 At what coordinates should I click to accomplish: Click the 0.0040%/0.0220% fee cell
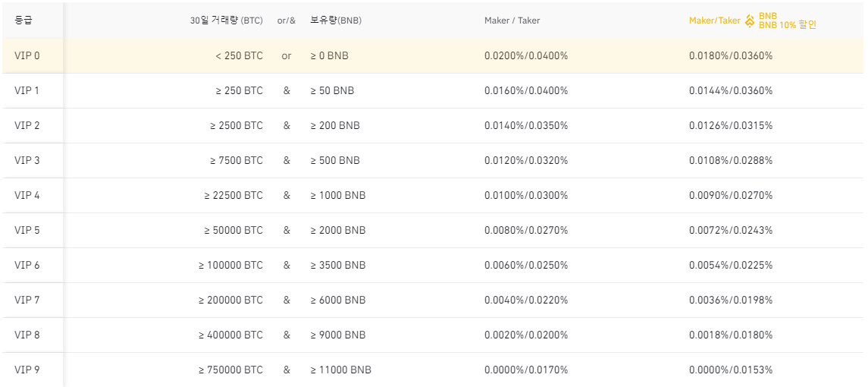[526, 300]
